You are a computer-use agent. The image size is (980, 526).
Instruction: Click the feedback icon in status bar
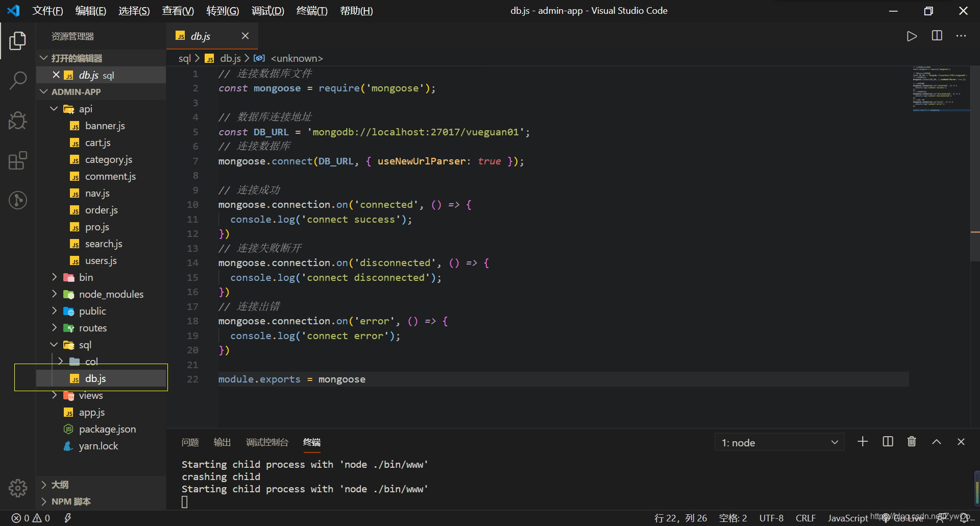pos(941,518)
